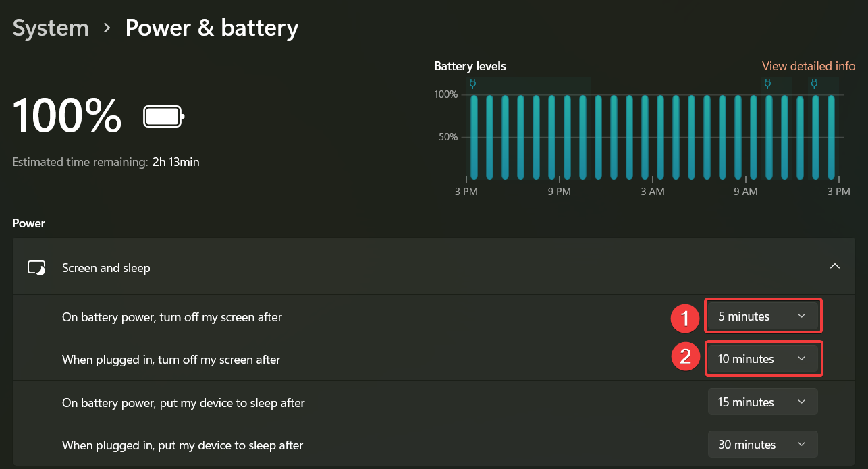Open the plugged-in screen-off '10 minutes' dropdown
The height and width of the screenshot is (469, 868).
[x=763, y=359]
